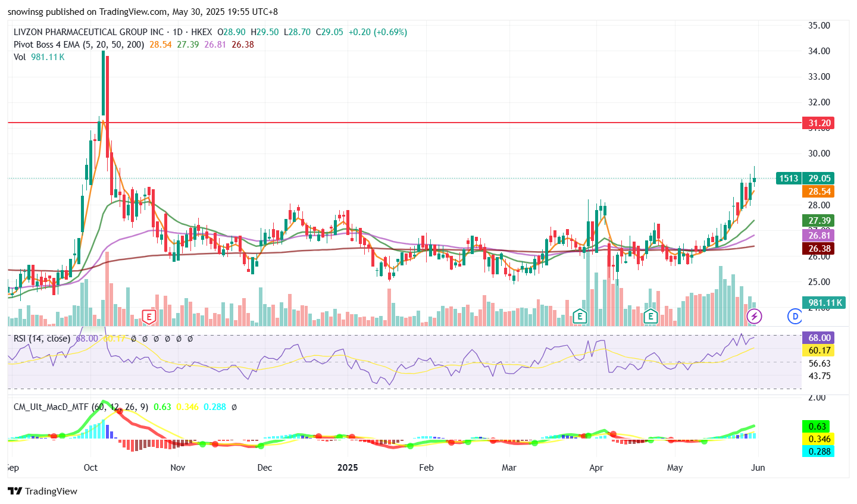This screenshot has height=504, width=857.
Task: Click the TradingView logo at bottom left
Action: (42, 491)
